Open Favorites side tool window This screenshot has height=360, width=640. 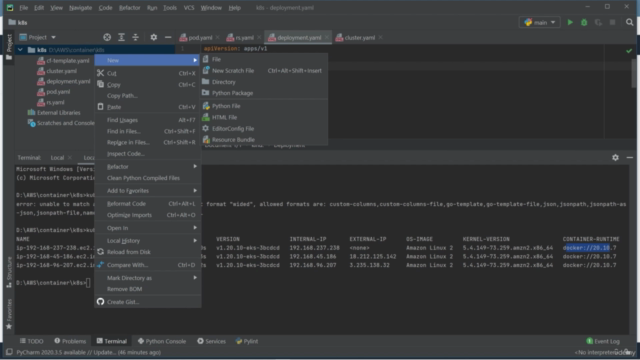point(9,314)
